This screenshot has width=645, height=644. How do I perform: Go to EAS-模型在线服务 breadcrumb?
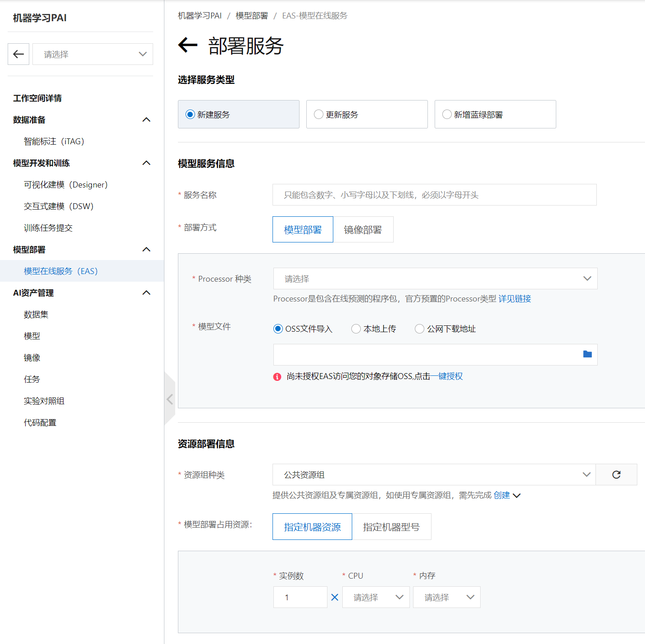(x=315, y=16)
